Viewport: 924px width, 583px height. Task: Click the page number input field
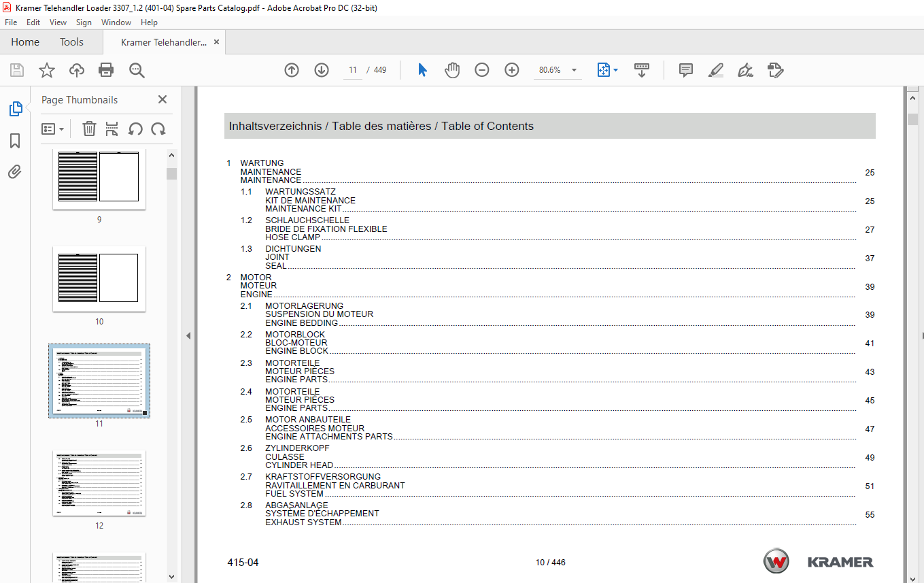point(353,70)
